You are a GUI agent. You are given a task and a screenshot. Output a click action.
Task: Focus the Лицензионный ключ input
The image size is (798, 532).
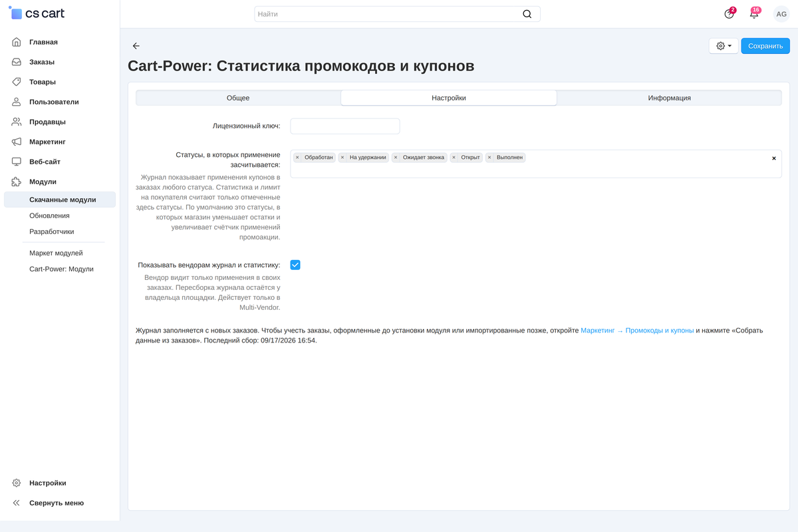click(345, 126)
